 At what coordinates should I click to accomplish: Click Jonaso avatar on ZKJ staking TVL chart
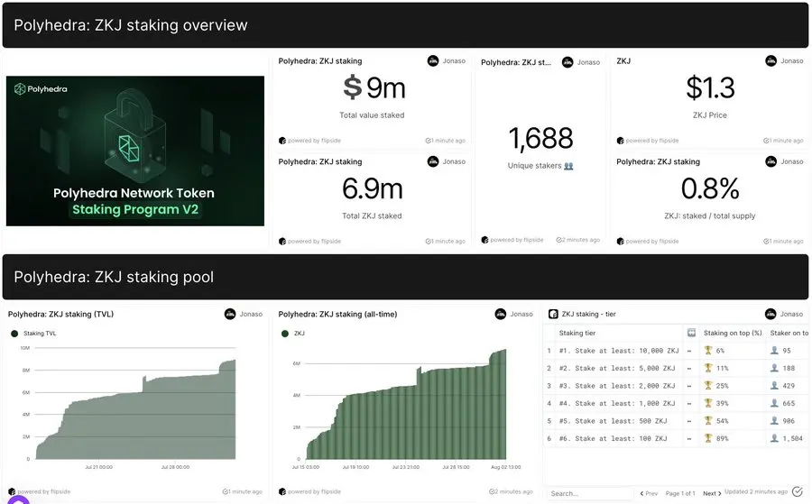[x=230, y=314]
